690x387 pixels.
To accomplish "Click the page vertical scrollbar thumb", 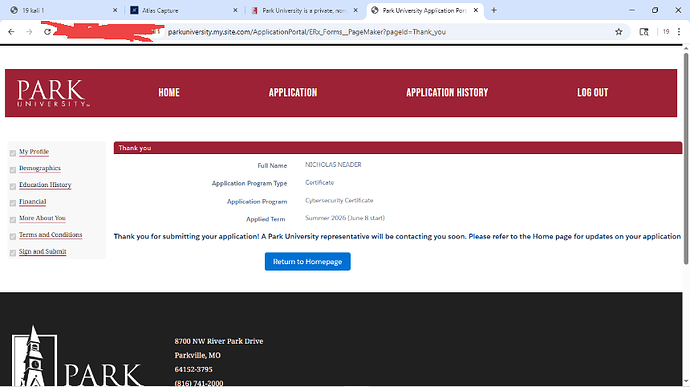I will click(x=686, y=158).
